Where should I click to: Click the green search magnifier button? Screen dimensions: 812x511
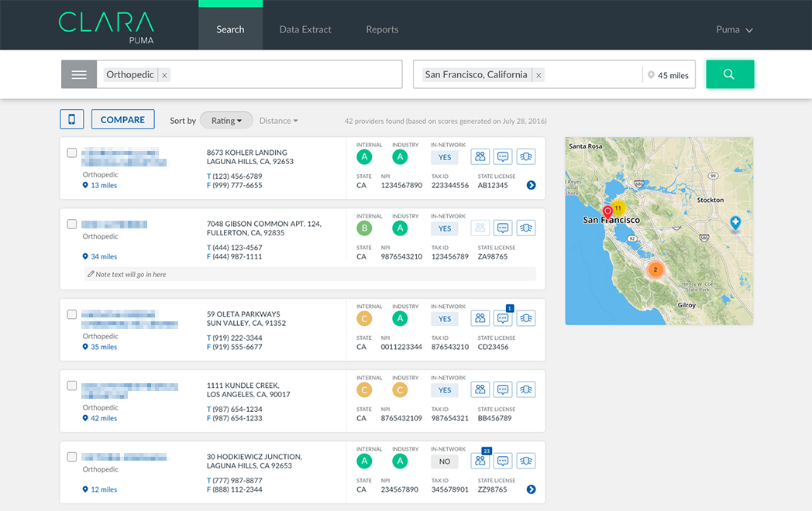pyautogui.click(x=730, y=74)
